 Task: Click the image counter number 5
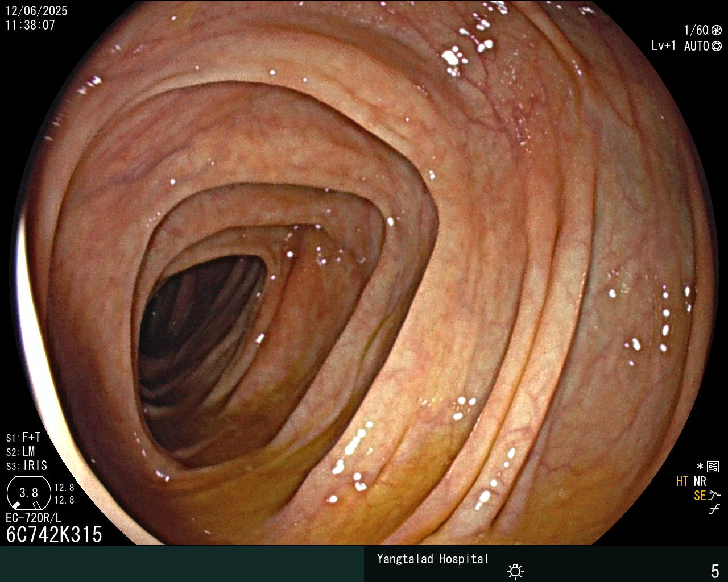pos(715,571)
